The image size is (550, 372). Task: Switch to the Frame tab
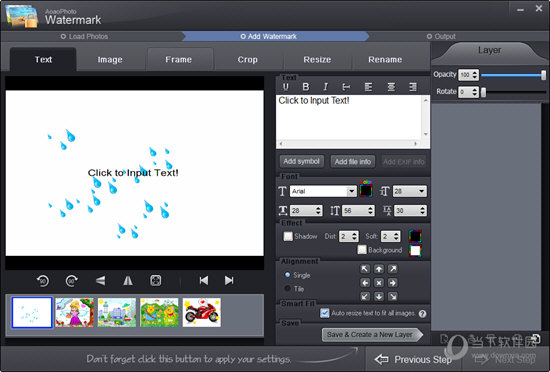(x=179, y=60)
